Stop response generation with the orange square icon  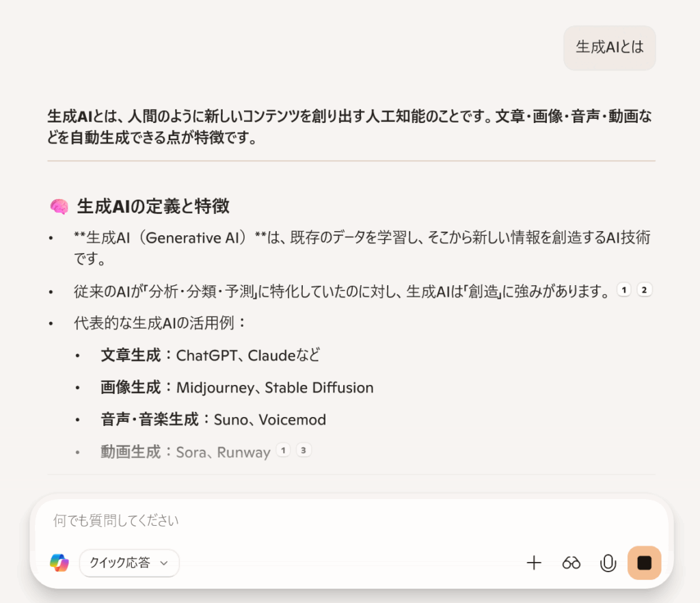pos(643,563)
